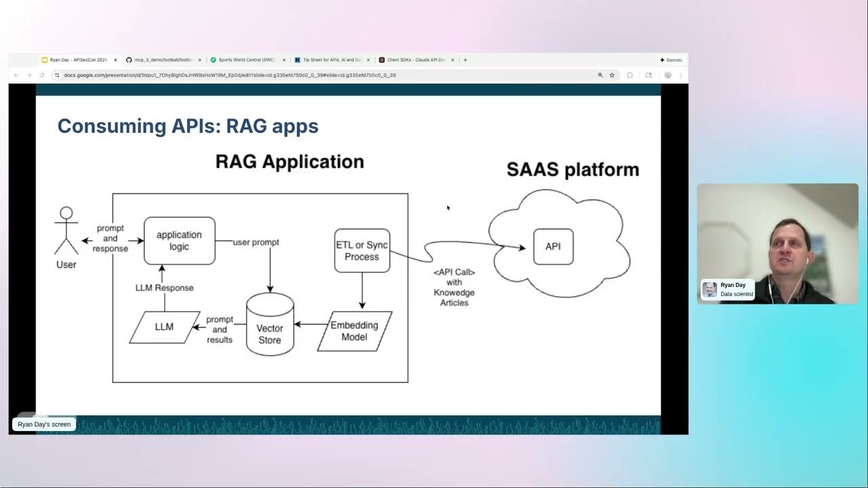Click the site info icon in address bar
The image size is (868, 488).
click(x=57, y=75)
